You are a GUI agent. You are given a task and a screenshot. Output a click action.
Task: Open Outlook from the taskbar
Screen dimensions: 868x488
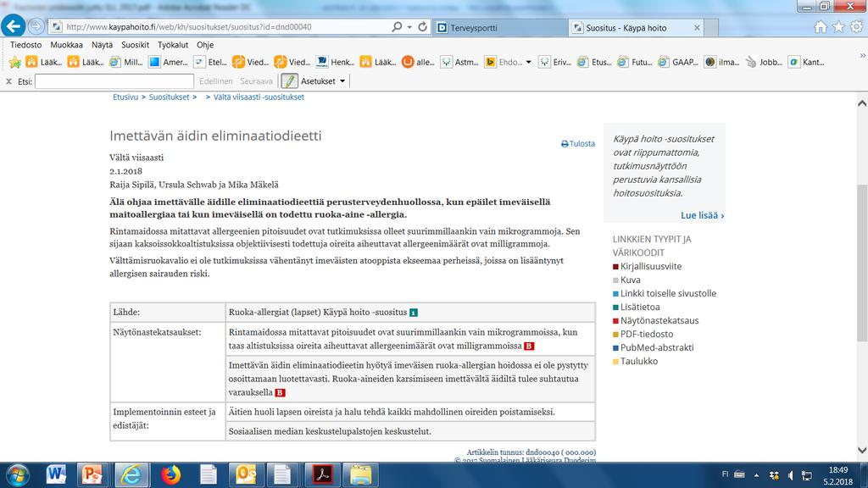pyautogui.click(x=246, y=474)
